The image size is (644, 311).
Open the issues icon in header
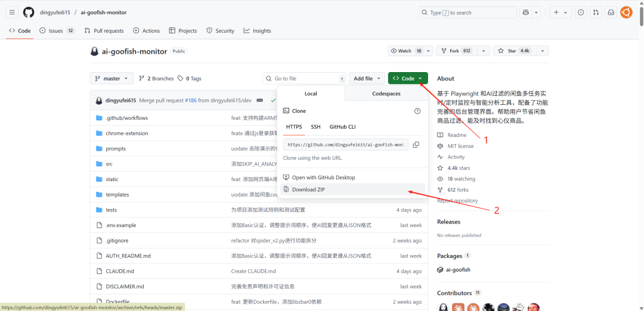pyautogui.click(x=580, y=13)
